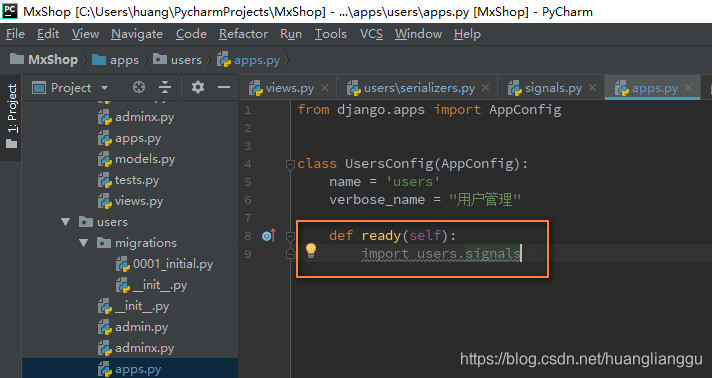Click the fold end marker on line 9

tap(290, 254)
